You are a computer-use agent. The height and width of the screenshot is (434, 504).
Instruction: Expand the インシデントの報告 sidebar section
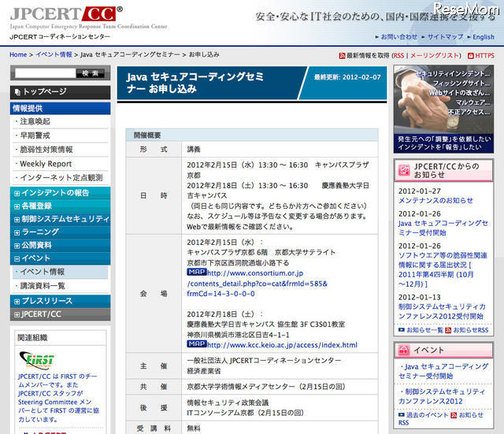(x=17, y=193)
